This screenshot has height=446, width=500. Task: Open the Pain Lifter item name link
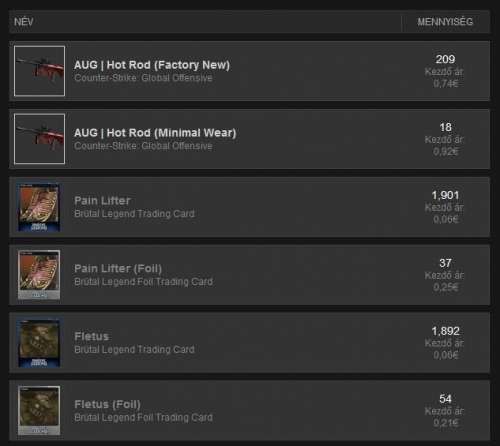(102, 201)
